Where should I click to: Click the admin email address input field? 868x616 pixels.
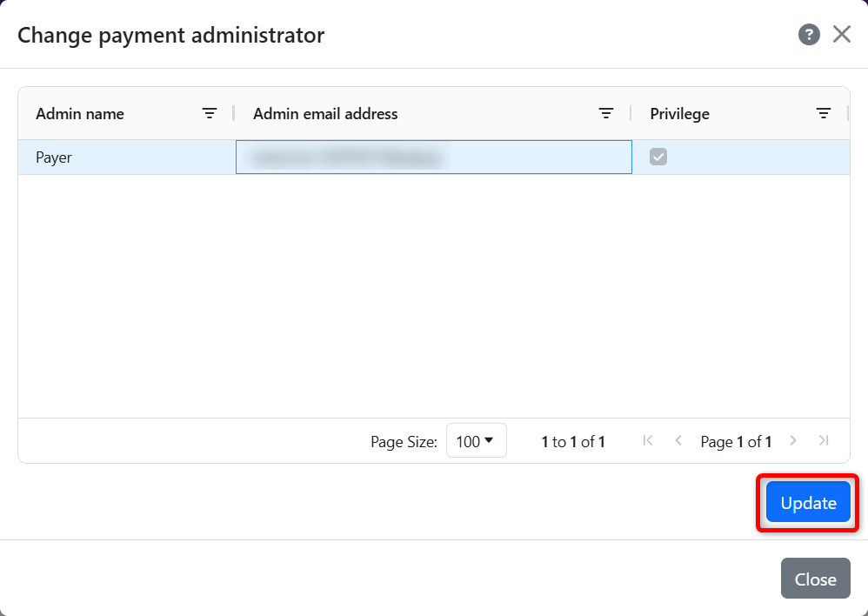(x=433, y=157)
